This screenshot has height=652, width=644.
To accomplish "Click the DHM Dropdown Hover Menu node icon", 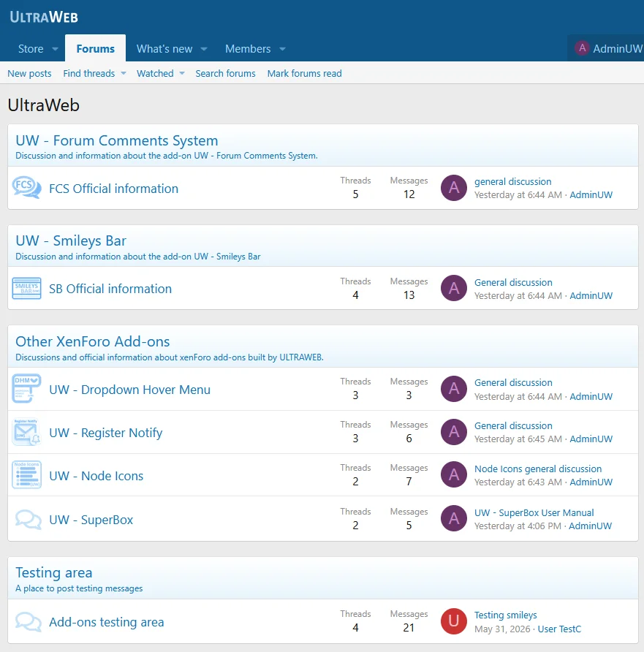I will pyautogui.click(x=26, y=389).
